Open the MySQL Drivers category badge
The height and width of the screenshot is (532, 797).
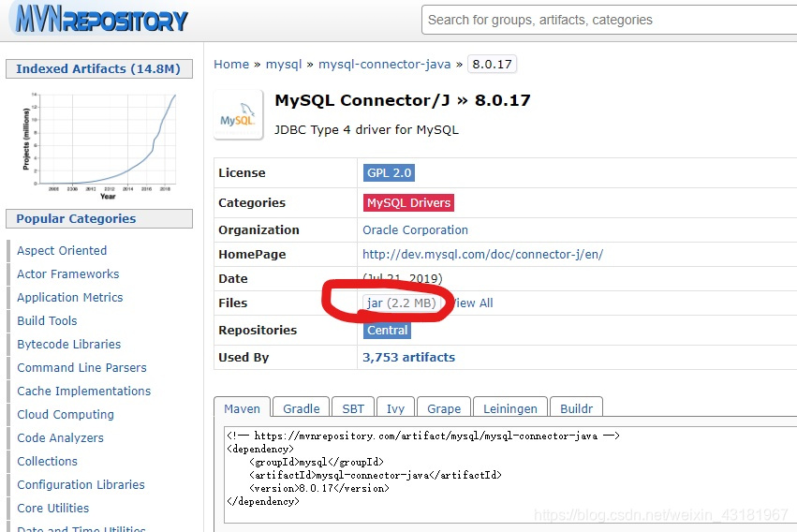click(x=408, y=202)
